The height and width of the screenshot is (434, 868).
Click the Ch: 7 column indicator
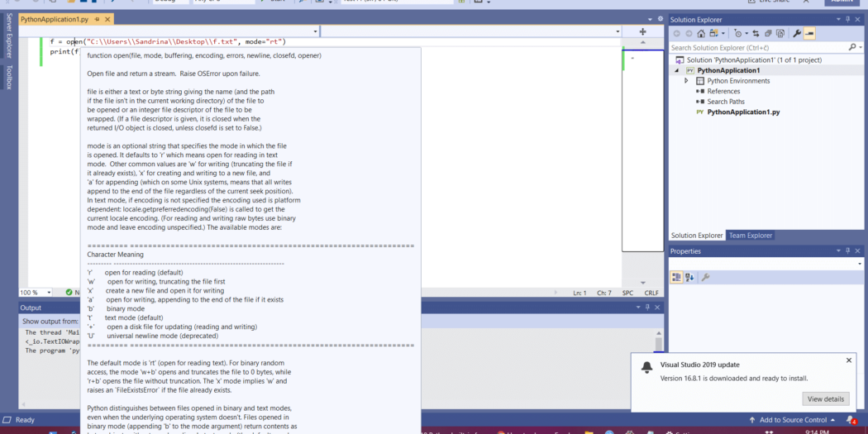coord(604,293)
